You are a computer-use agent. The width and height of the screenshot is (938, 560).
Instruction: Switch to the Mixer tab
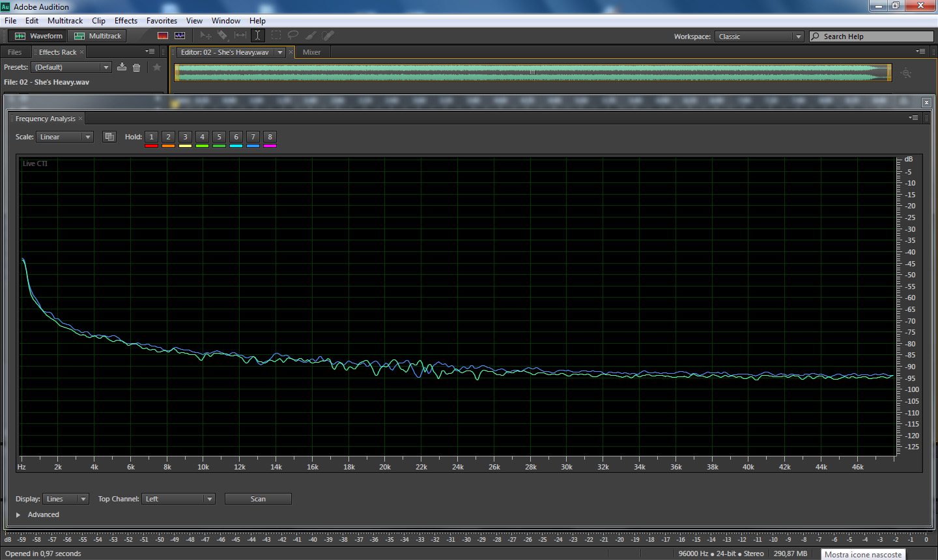tap(311, 52)
